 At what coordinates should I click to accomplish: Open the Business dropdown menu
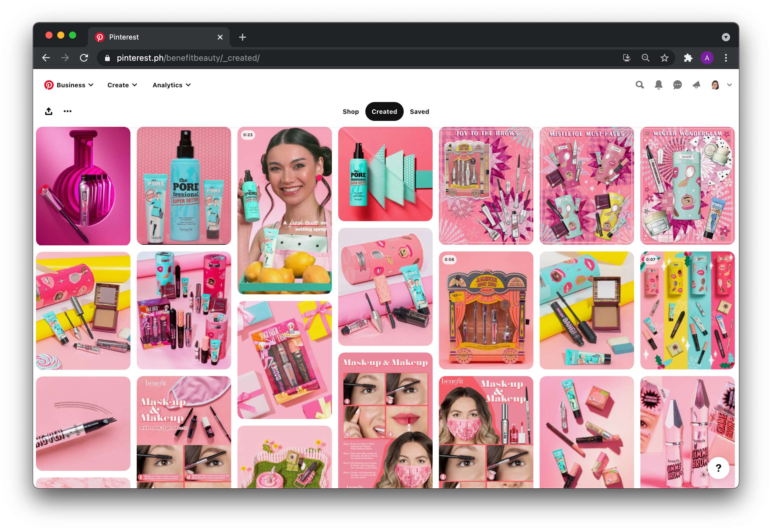[x=75, y=85]
